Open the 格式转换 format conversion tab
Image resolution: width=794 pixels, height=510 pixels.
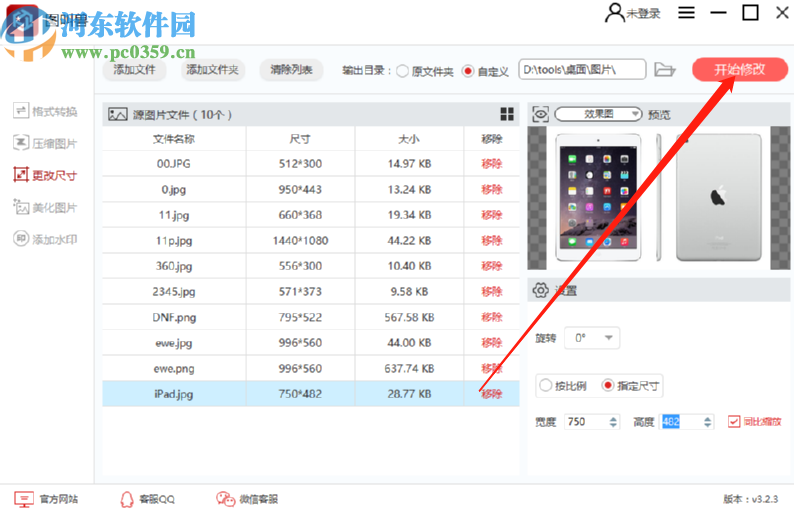45,111
